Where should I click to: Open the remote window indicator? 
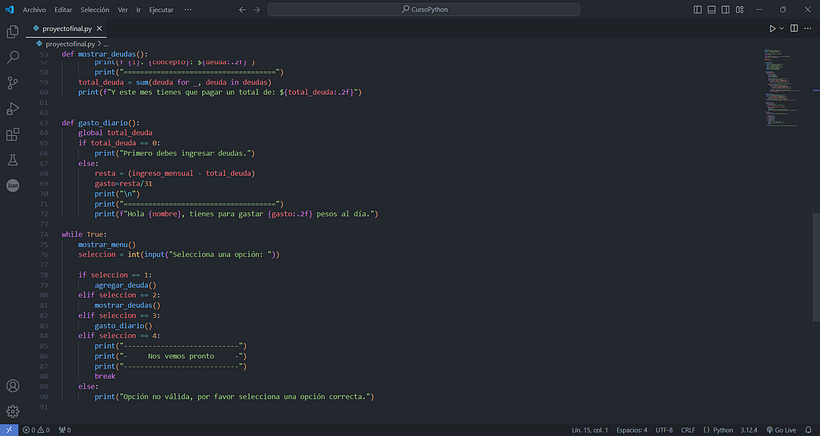(x=9, y=430)
